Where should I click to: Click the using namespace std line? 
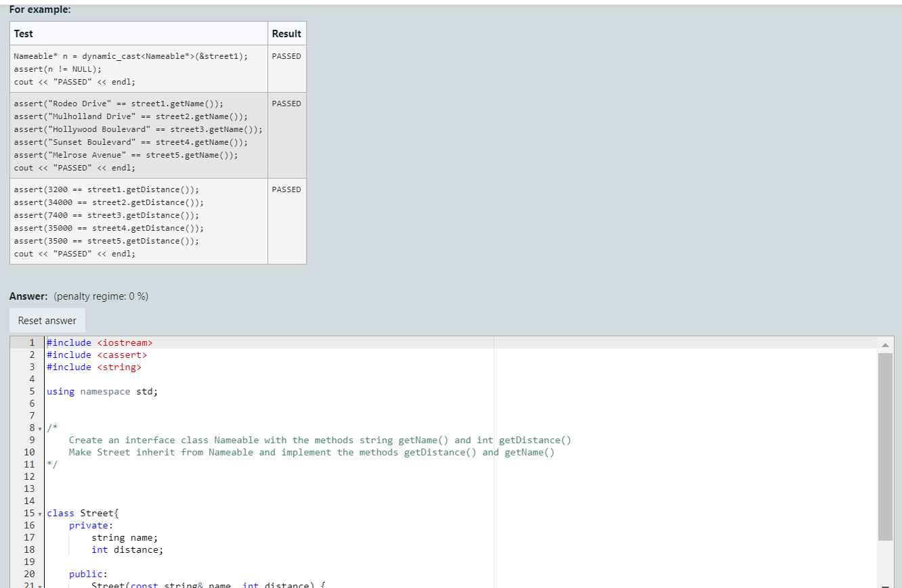[102, 391]
